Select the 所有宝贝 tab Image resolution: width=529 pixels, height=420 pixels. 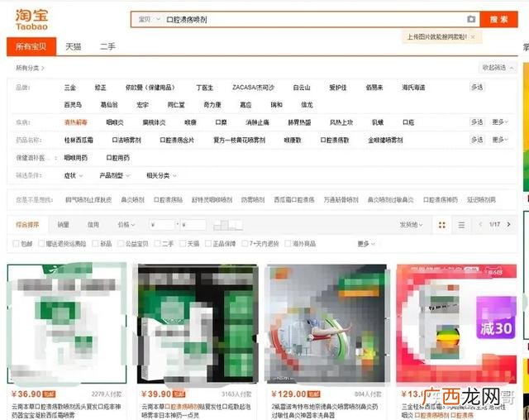coord(31,46)
